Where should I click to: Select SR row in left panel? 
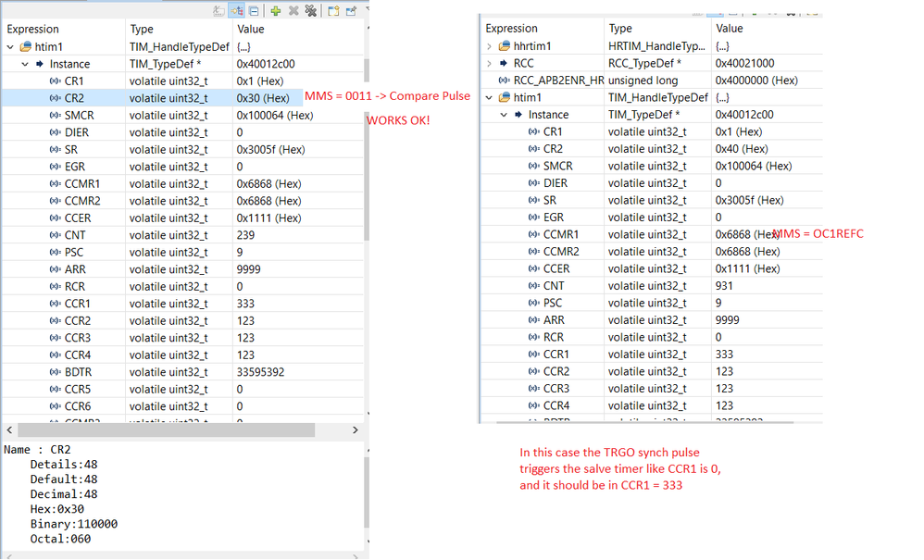182,149
